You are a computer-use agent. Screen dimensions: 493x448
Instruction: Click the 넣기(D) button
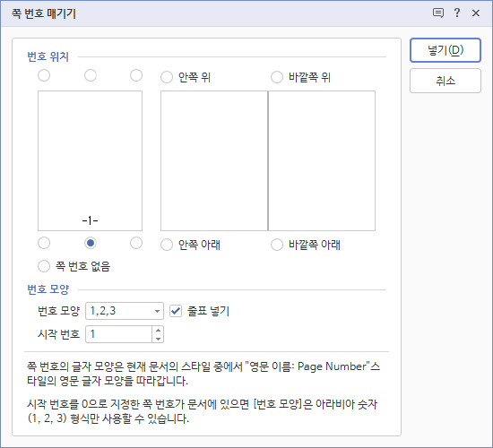[x=445, y=50]
